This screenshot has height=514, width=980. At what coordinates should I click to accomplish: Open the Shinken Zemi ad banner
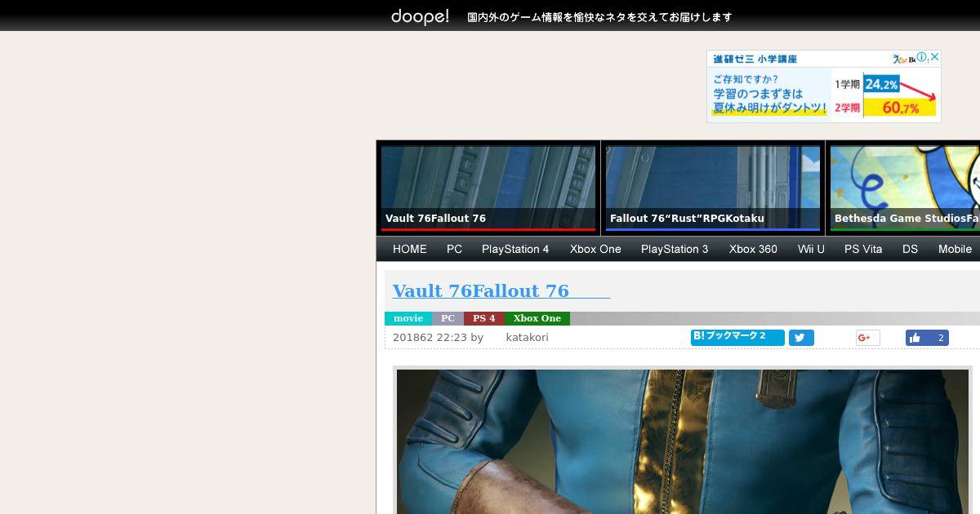coord(823,86)
